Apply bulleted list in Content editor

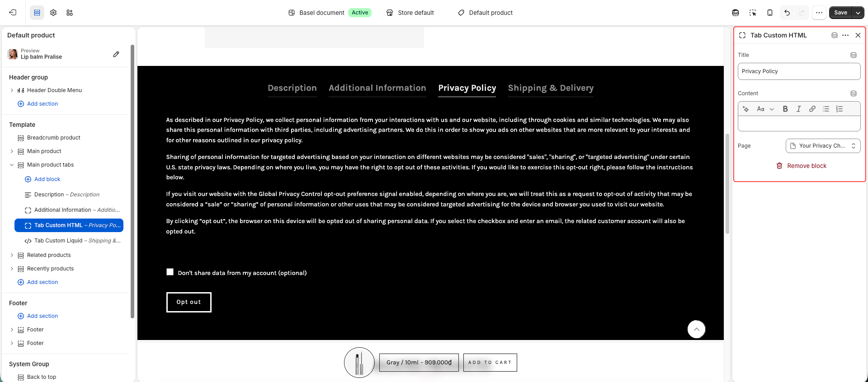(826, 109)
